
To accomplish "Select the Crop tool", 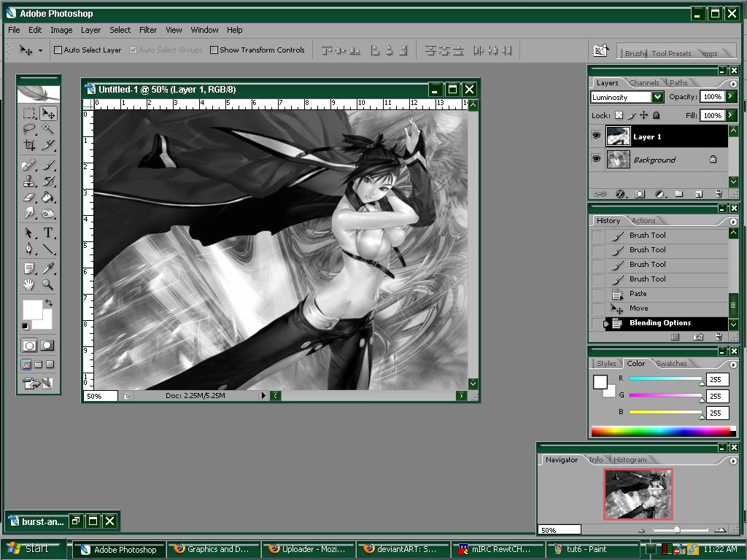I will coord(29,145).
